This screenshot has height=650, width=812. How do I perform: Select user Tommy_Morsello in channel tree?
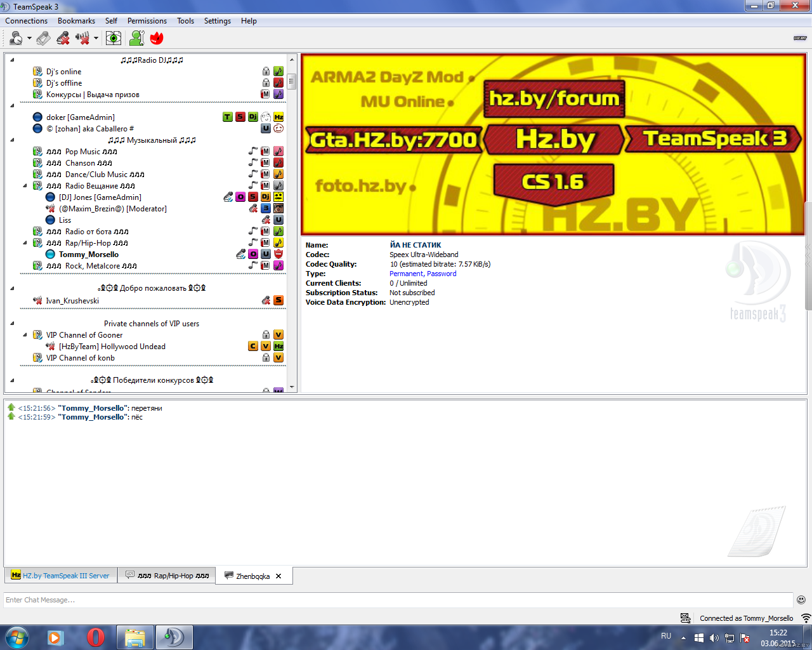[x=89, y=255]
